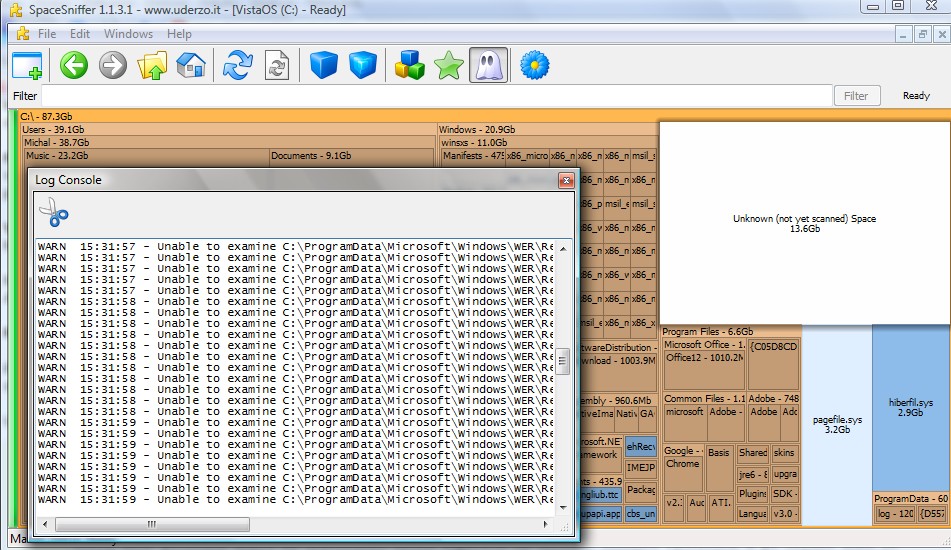Open the Help menu
The image size is (951, 550).
point(179,34)
